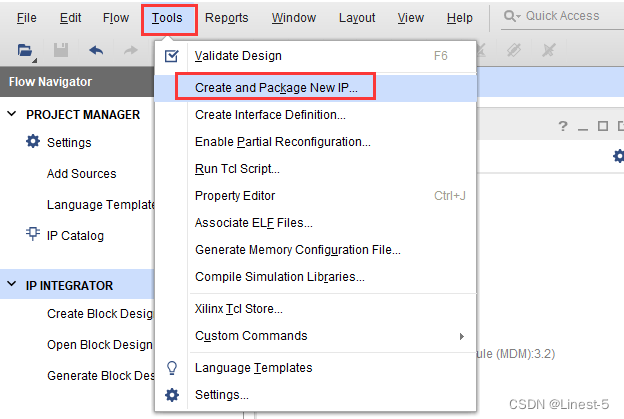Image resolution: width=624 pixels, height=419 pixels.
Task: Click the Validate Design checkmark icon
Action: [172, 56]
